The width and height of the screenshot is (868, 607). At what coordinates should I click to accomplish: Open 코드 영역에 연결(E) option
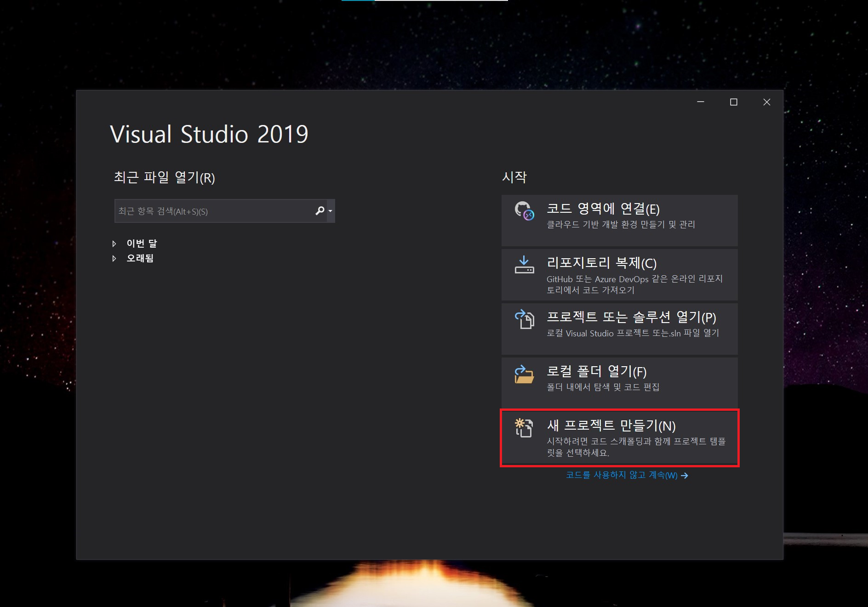click(x=619, y=221)
